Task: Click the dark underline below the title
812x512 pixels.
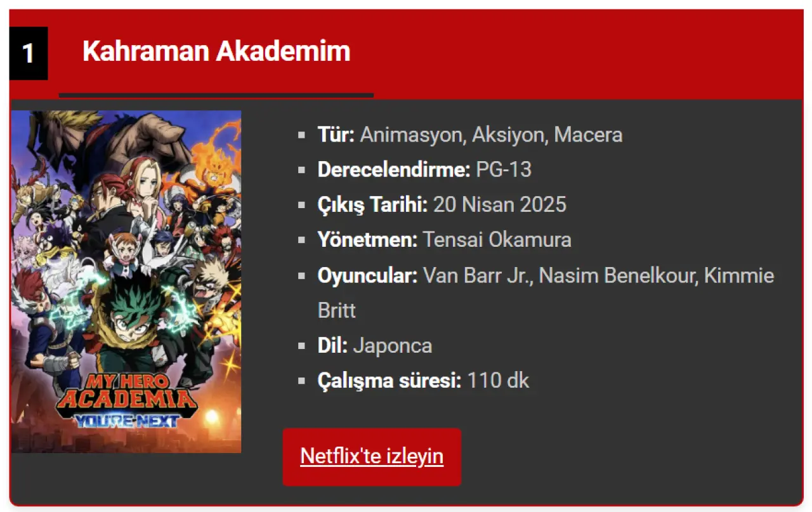Action: (x=216, y=95)
